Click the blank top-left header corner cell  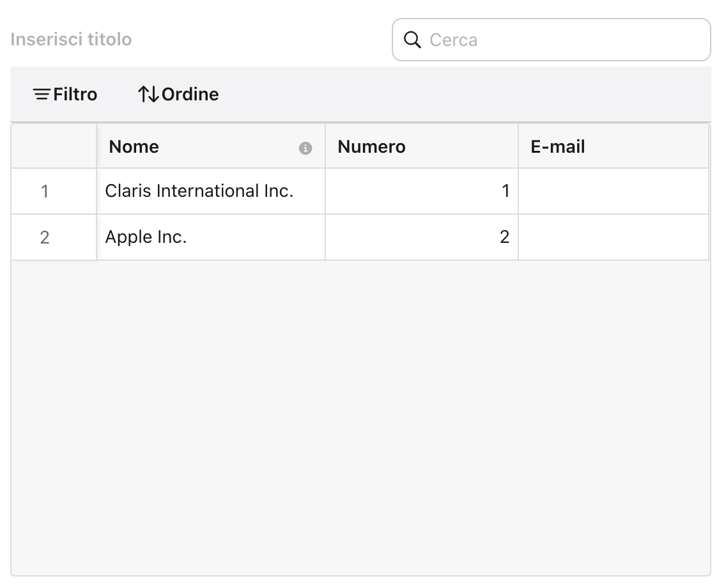(54, 147)
